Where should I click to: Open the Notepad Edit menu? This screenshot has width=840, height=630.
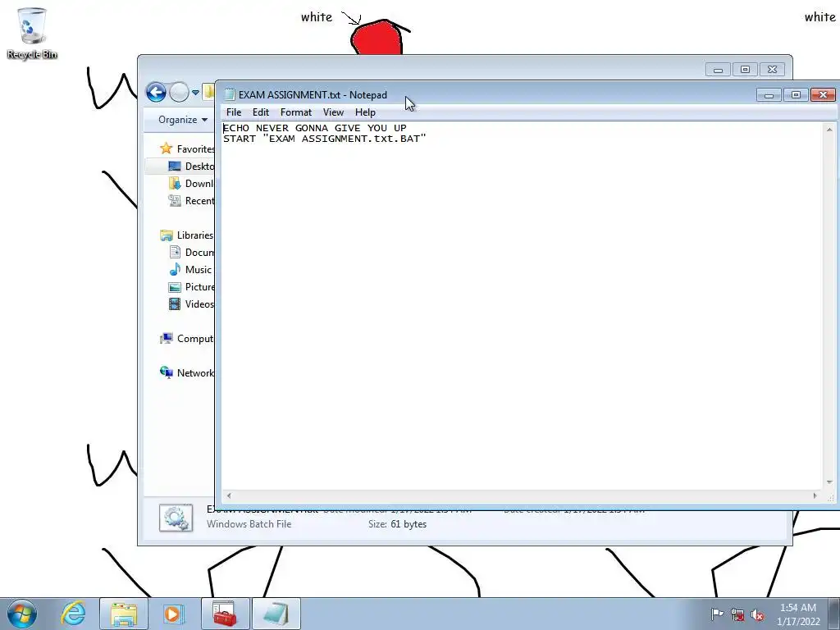261,112
